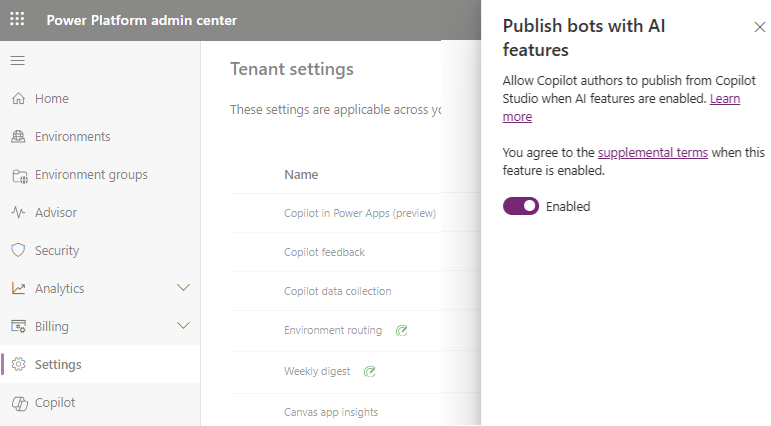
Task: Close the Publish bots panel
Action: point(759,27)
